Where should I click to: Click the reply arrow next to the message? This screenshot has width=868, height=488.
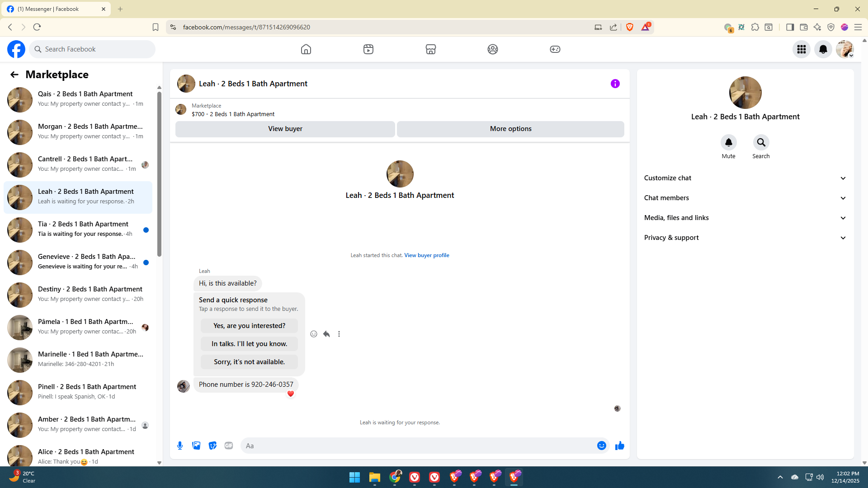coord(326,334)
